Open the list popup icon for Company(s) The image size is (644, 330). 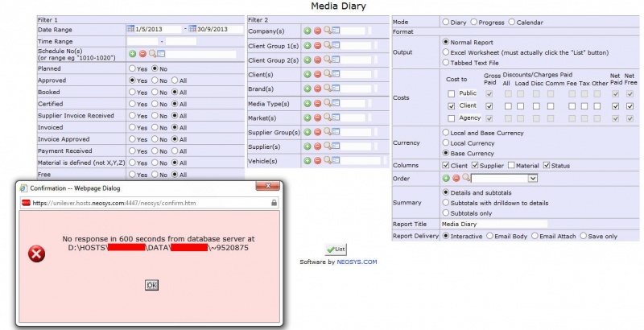tap(336, 31)
